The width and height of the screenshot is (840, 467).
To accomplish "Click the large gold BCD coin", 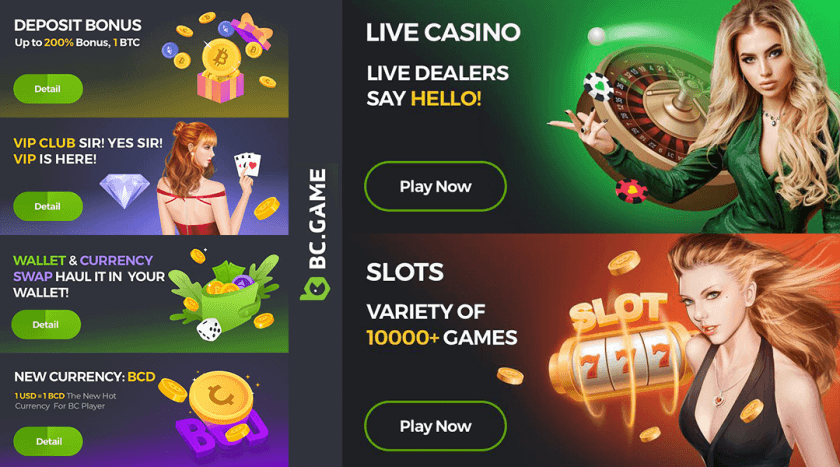I will click(x=221, y=397).
